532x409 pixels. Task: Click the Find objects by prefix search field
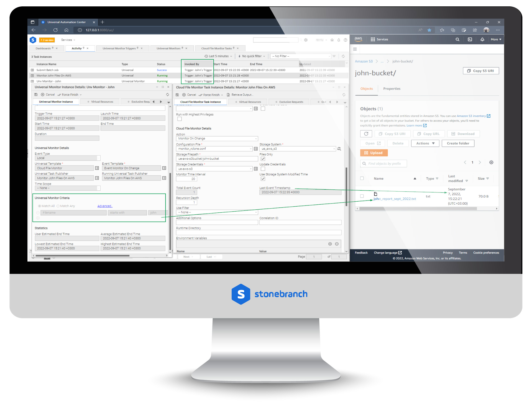(x=384, y=164)
